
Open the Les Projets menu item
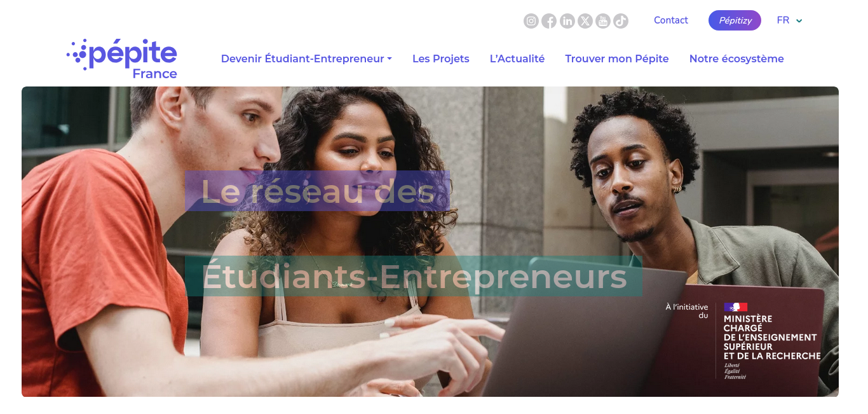pos(441,59)
